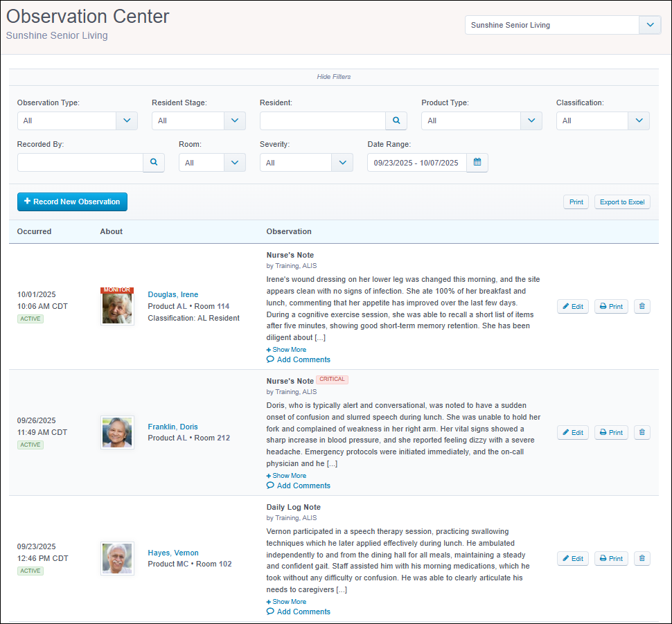Export observations to Excel
Screen dimensions: 672x624
[622, 202]
